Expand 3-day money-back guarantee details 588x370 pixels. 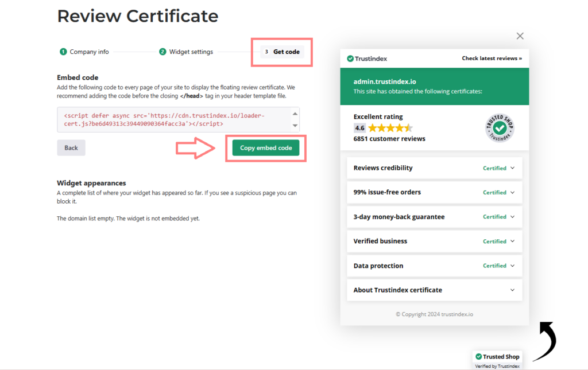tap(434, 217)
